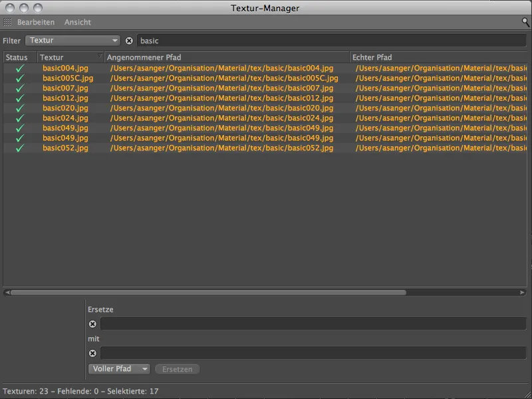The height and width of the screenshot is (399, 532).
Task: Click the green checkmark for basic004.jpg
Action: pos(20,68)
